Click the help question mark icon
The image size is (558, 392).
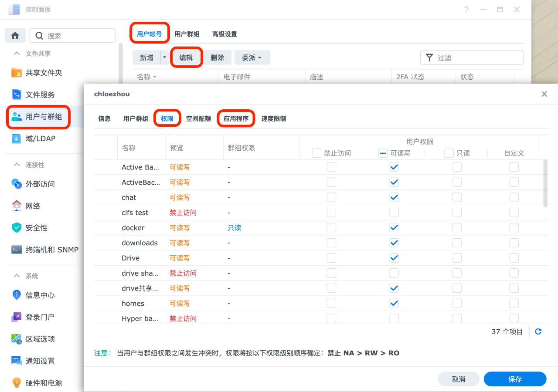point(466,10)
